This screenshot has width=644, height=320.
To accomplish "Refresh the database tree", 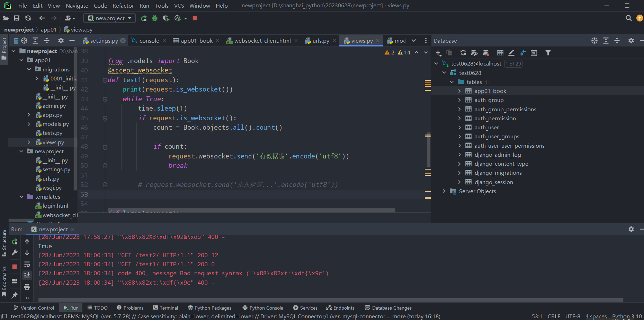I will tap(463, 53).
